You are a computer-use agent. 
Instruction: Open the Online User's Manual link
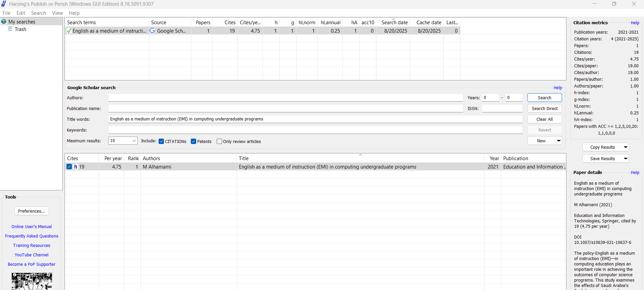32,226
